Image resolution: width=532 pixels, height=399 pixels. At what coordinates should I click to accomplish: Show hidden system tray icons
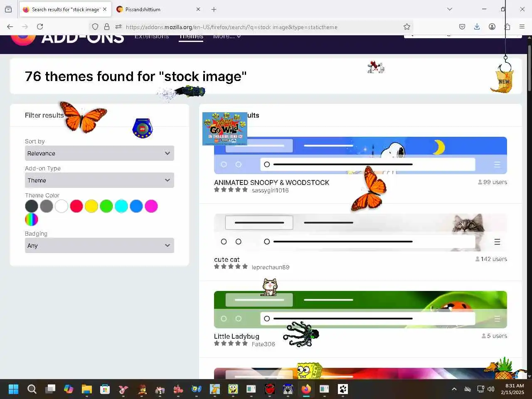(454, 389)
